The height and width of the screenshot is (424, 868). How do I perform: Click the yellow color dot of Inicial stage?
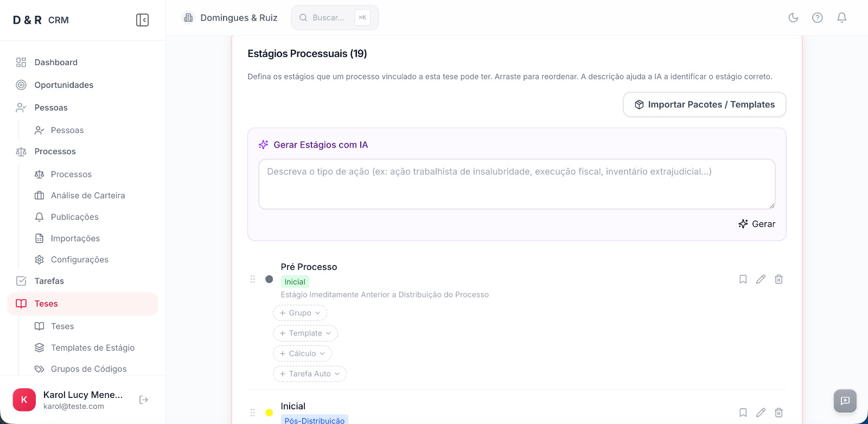point(269,413)
